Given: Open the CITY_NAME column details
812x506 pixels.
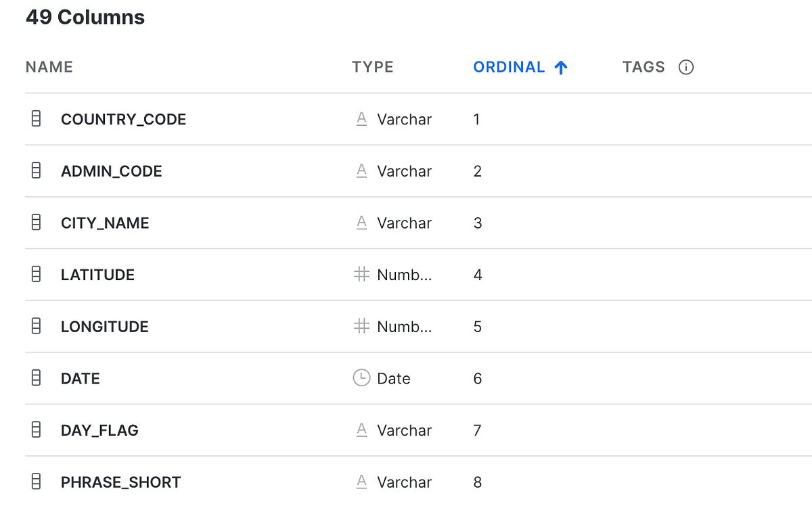Looking at the screenshot, I should click(x=105, y=223).
